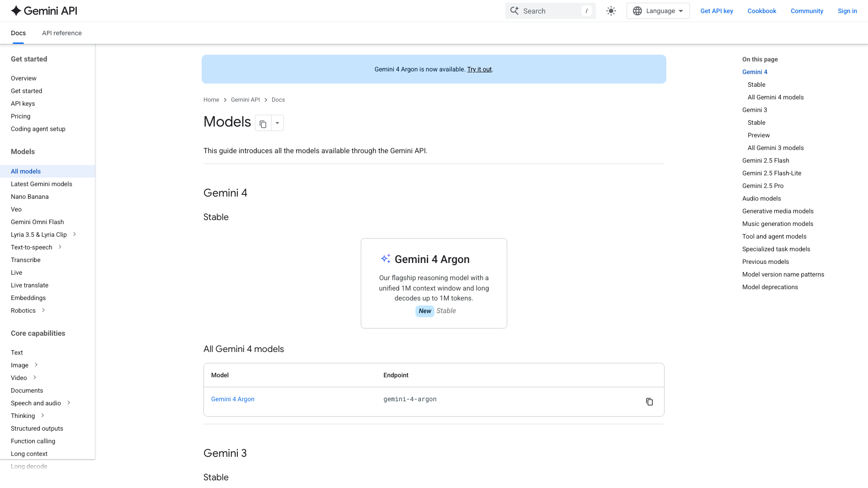Expand the Image section
This screenshot has width=868, height=488.
click(36, 365)
